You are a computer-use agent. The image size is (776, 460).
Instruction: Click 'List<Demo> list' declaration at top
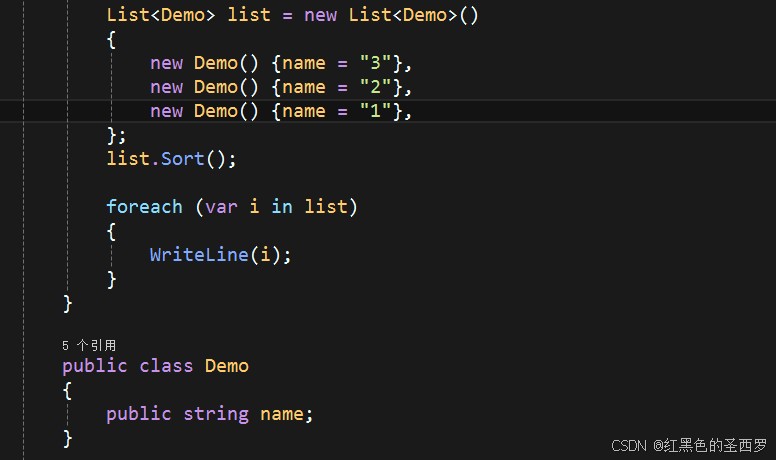[189, 15]
